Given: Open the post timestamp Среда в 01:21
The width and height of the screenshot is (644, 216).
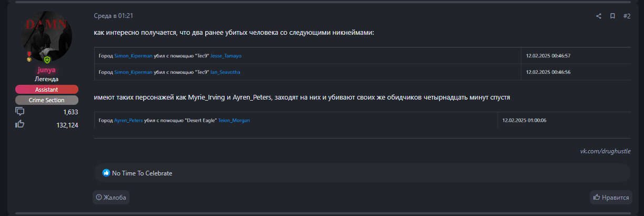Looking at the screenshot, I should pyautogui.click(x=109, y=16).
